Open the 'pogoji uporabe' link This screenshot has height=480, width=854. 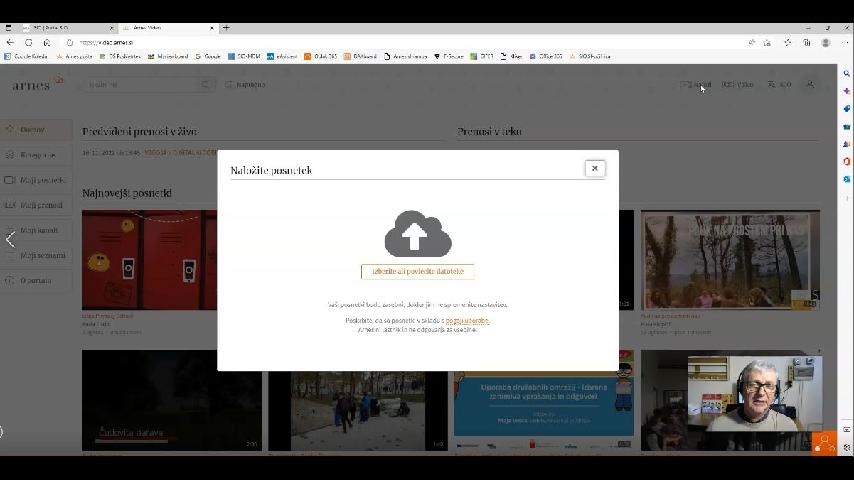pyautogui.click(x=467, y=321)
